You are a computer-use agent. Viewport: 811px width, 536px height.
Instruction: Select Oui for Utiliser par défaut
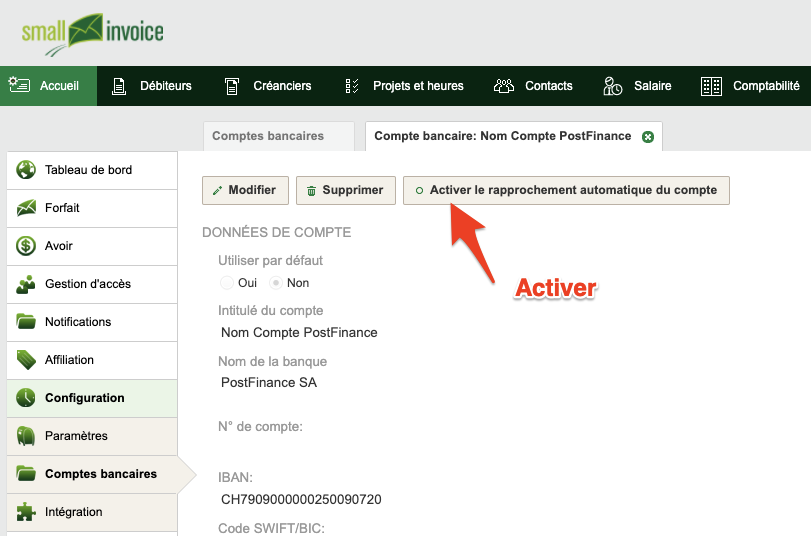tap(227, 283)
